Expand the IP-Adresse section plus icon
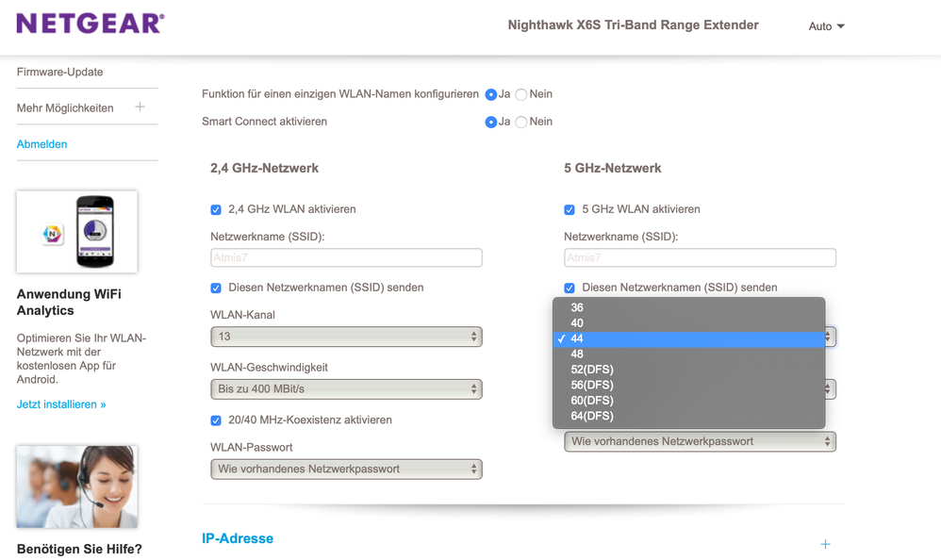This screenshot has width=941, height=560. tap(825, 544)
